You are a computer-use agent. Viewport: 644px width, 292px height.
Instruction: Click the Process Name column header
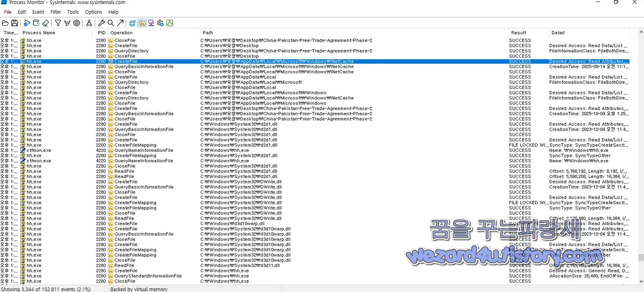pos(56,33)
